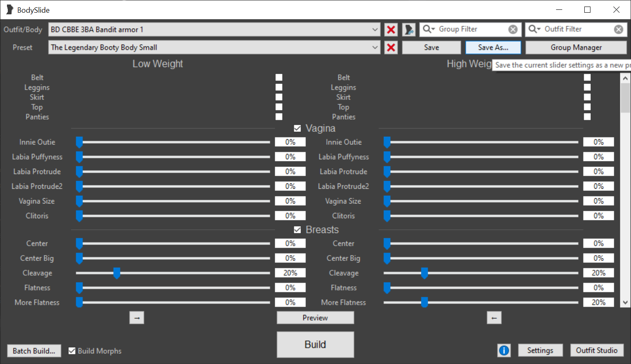The height and width of the screenshot is (364, 631).
Task: Click the High Weight More Flatness slider handle
Action: (x=425, y=303)
